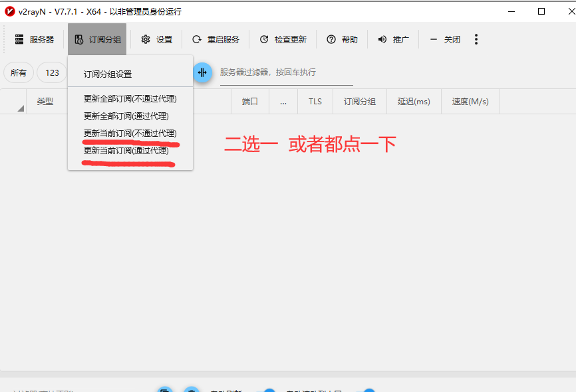Select 更新全部订阅(不通过代理) menu entry
This screenshot has width=576, height=392.
pos(130,99)
